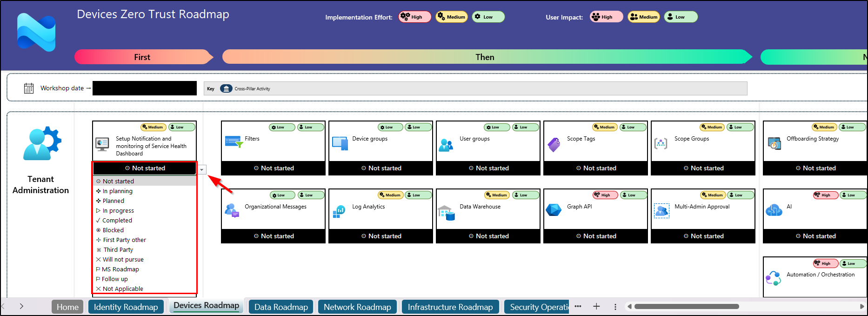Pick First Party other option
Screen dimensions: 868x316
click(x=145, y=240)
